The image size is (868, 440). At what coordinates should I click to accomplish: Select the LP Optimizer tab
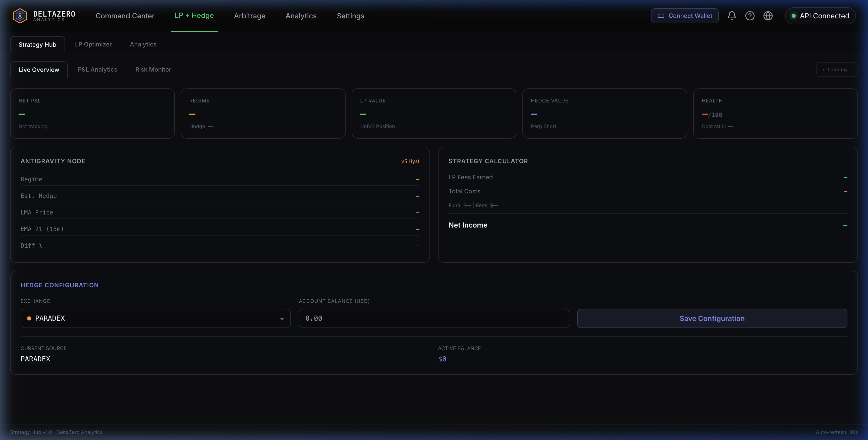[93, 44]
